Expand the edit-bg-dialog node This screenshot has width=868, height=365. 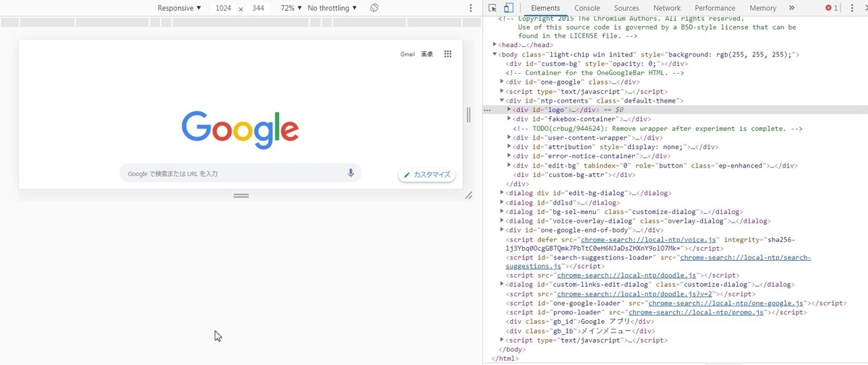[x=502, y=194]
